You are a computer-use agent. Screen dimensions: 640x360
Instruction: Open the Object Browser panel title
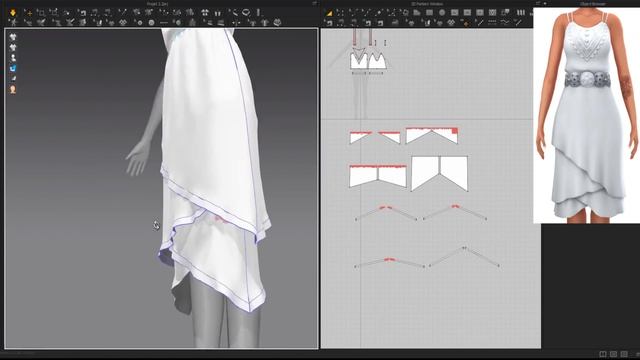point(593,4)
